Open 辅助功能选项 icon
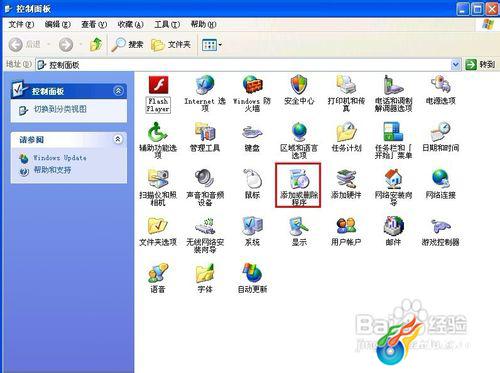 [158, 140]
